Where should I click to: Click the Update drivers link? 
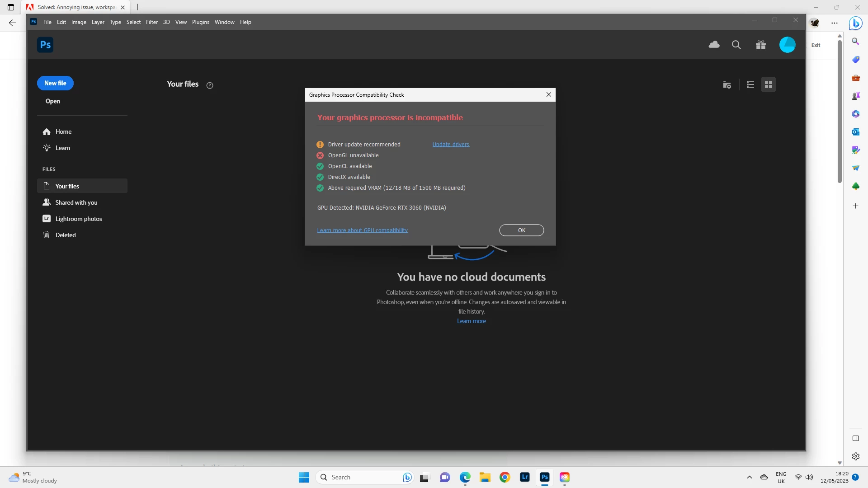[x=451, y=145]
